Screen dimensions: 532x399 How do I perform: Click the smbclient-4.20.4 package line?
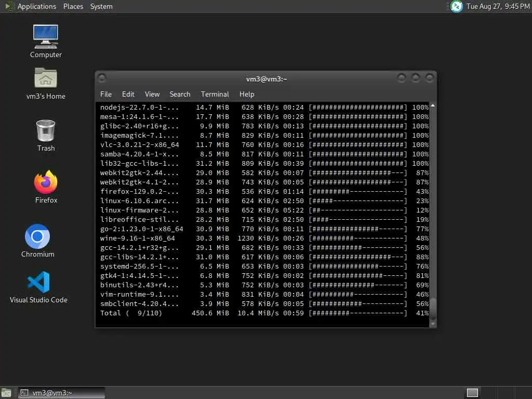264,304
